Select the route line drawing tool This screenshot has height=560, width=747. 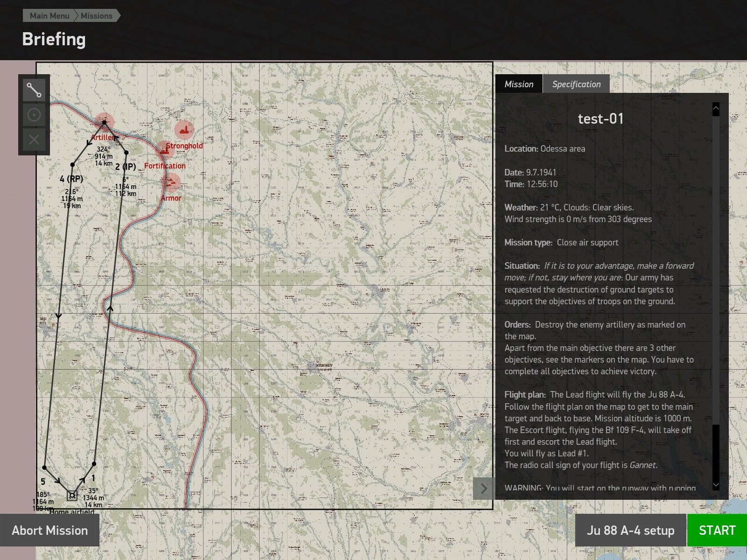pos(34,90)
